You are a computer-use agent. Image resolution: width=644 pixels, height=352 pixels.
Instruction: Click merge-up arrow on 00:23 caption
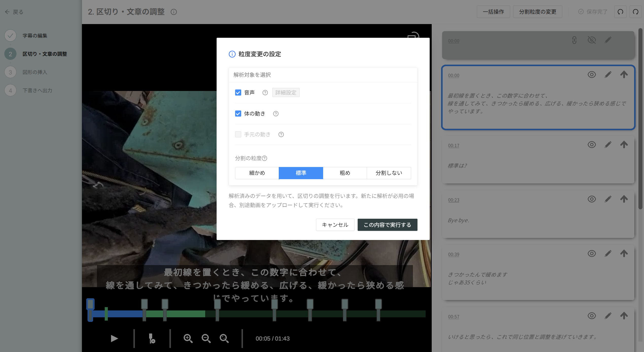pyautogui.click(x=624, y=199)
